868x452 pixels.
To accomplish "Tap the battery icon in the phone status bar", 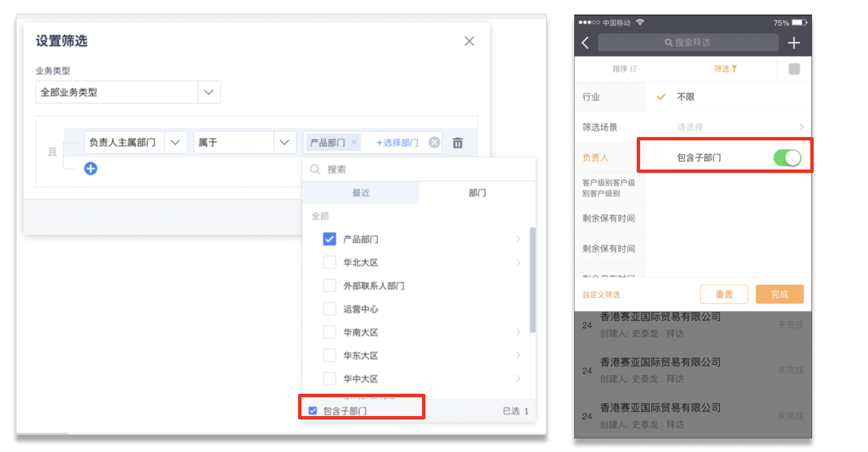I will [799, 22].
